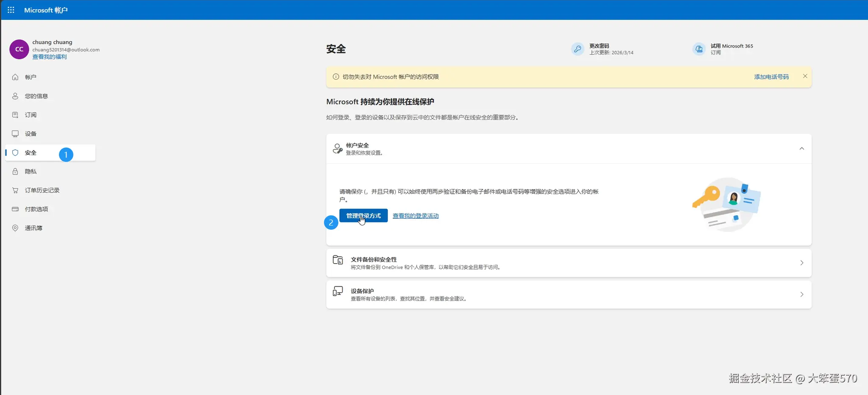Click the Microsoft 帐户 header title

point(46,10)
